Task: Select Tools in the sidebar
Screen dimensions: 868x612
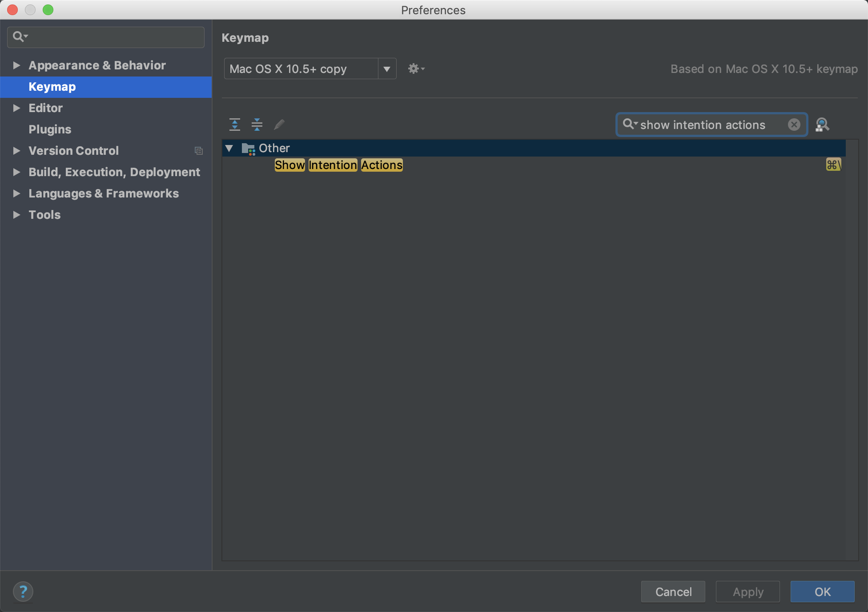Action: click(x=44, y=215)
